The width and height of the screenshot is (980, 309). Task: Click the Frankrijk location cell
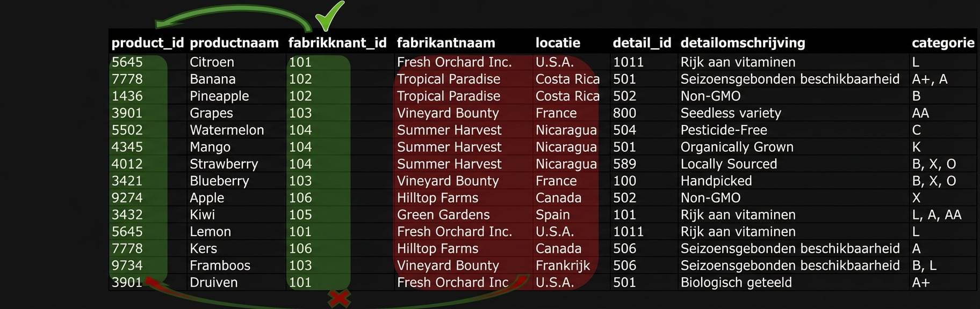[x=563, y=266]
